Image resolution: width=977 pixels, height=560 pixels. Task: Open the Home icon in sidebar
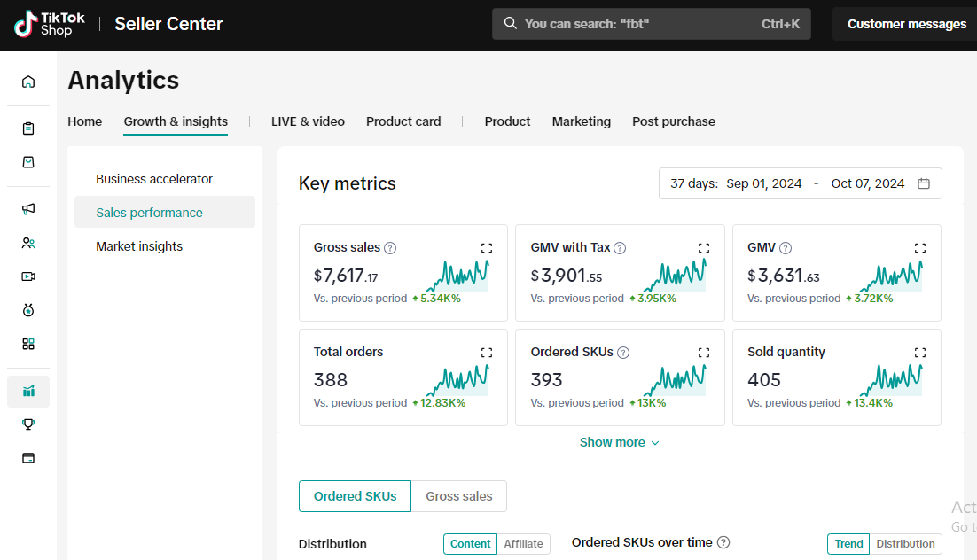(28, 82)
